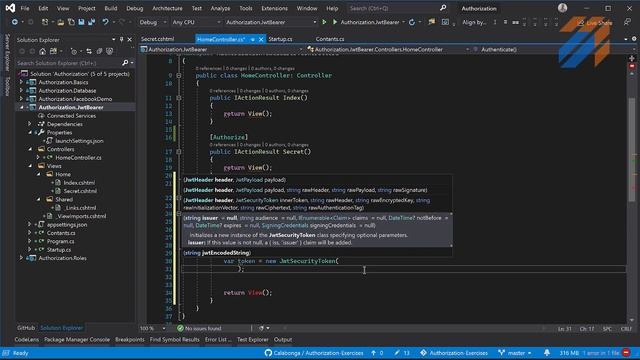Viewport: 640px width, 360px height.
Task: Click the Solution Explorer search magnifier icon
Action: pos(125,63)
